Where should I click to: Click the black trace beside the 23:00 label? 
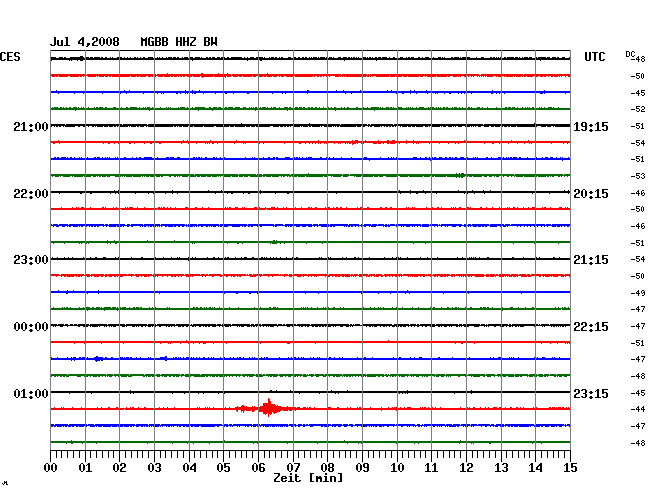pos(310,259)
